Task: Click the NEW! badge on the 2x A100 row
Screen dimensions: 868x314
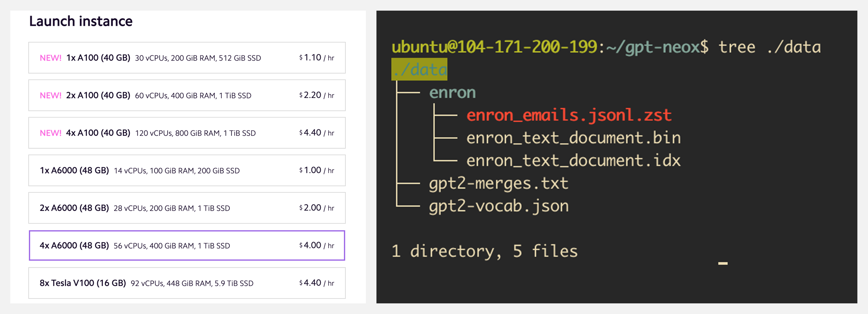Action: [x=51, y=96]
